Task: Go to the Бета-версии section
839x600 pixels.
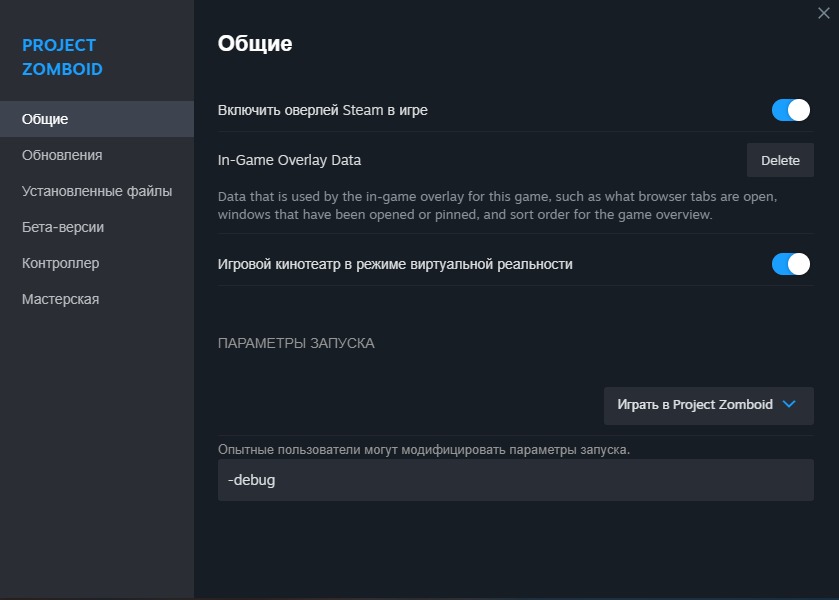Action: [x=63, y=227]
